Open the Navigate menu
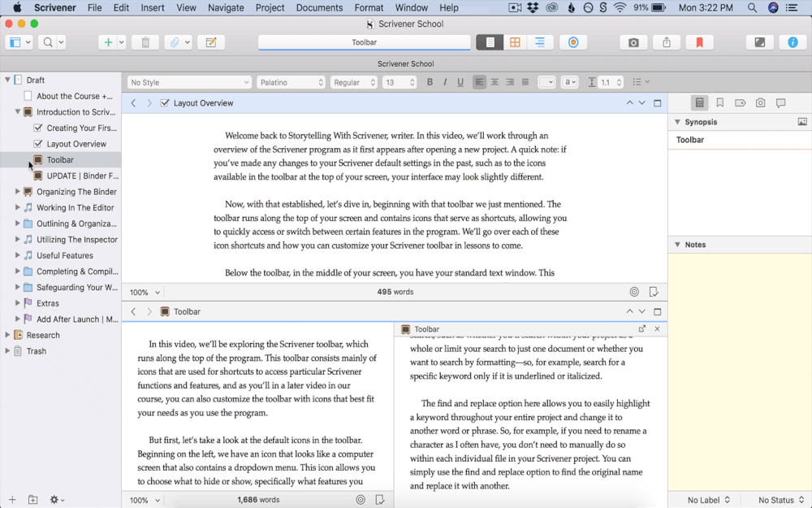This screenshot has height=508, width=812. pyautogui.click(x=226, y=7)
